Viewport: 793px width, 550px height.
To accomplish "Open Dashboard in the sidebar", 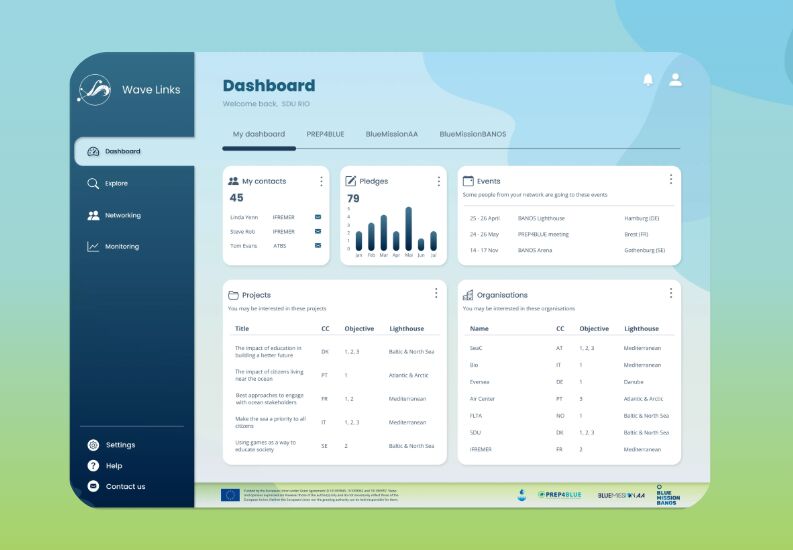I will point(134,152).
